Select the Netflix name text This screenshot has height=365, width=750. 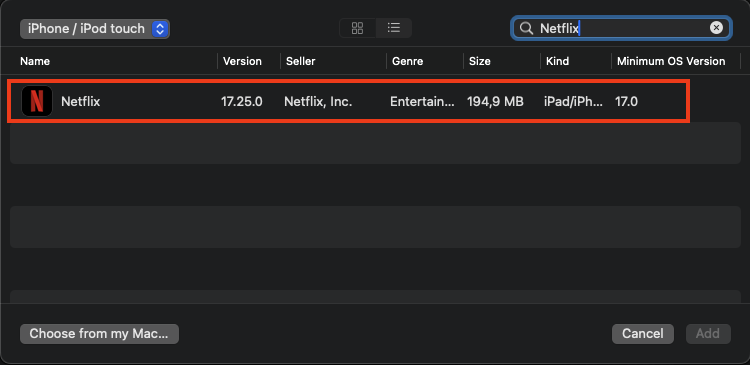point(80,101)
